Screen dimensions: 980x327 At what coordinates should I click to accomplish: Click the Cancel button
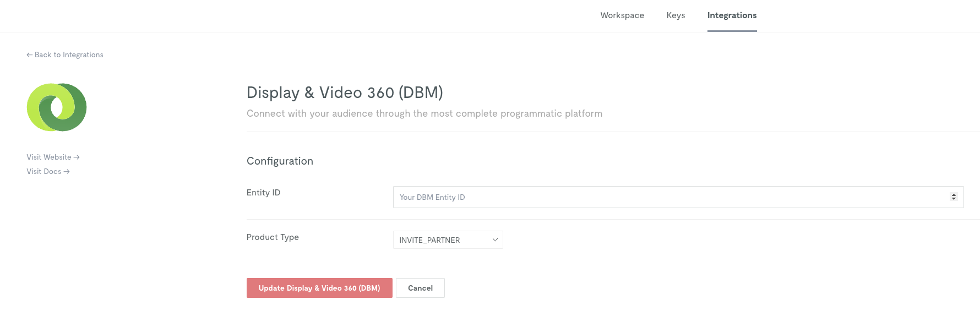coord(420,288)
